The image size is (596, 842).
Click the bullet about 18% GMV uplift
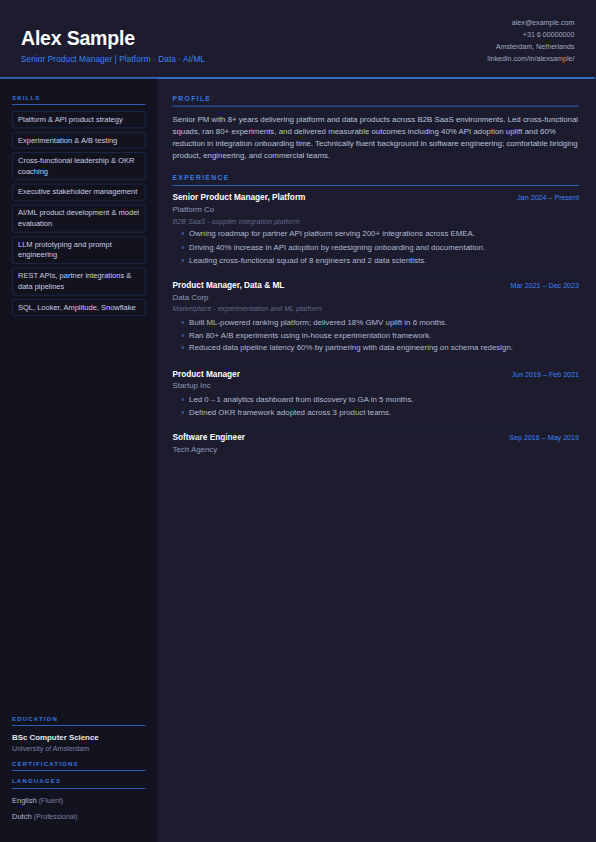[x=318, y=323]
